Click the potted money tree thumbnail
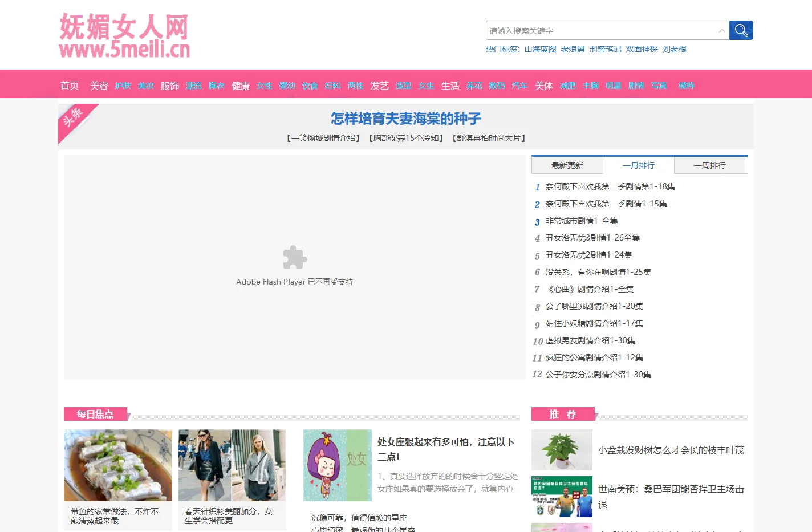812x532 pixels. tap(562, 450)
